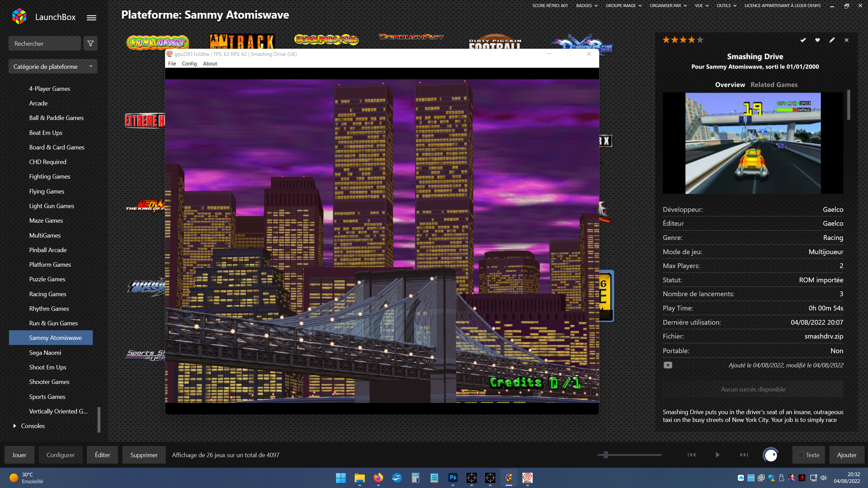Adjust the image size slider
868x488 pixels.
pyautogui.click(x=606, y=455)
